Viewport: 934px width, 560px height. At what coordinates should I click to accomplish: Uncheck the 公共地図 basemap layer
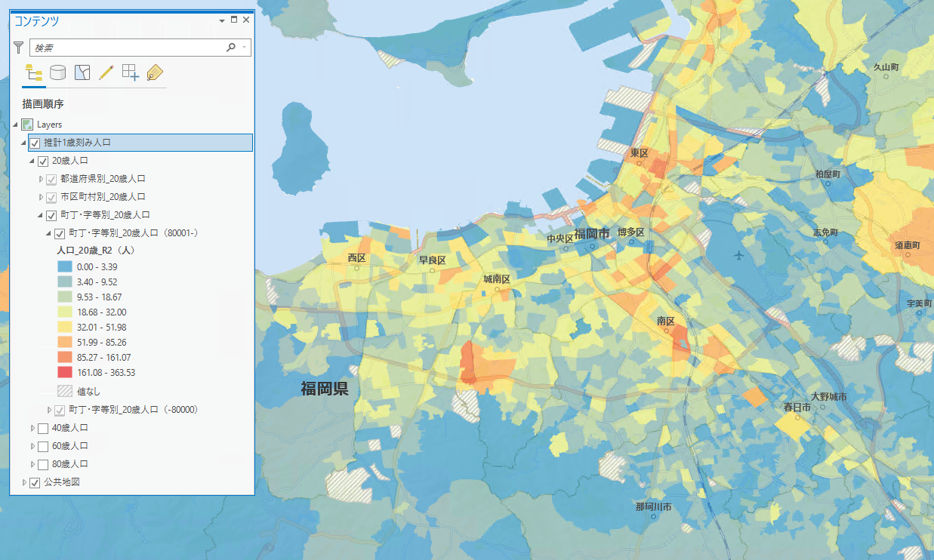coord(35,482)
